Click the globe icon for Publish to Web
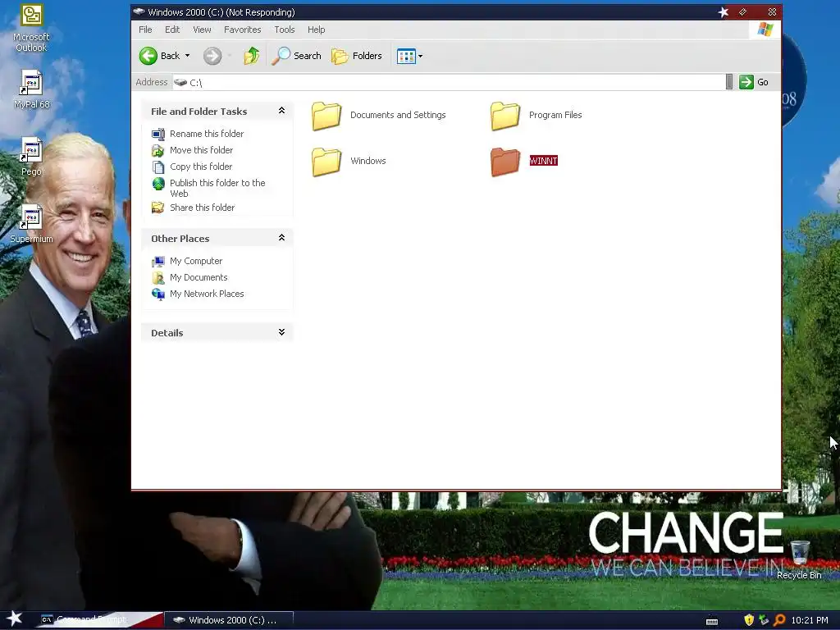Viewport: 840px width, 630px height. point(158,184)
